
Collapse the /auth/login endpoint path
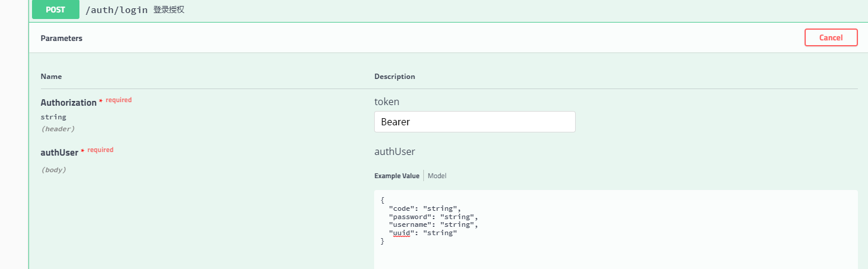point(116,10)
